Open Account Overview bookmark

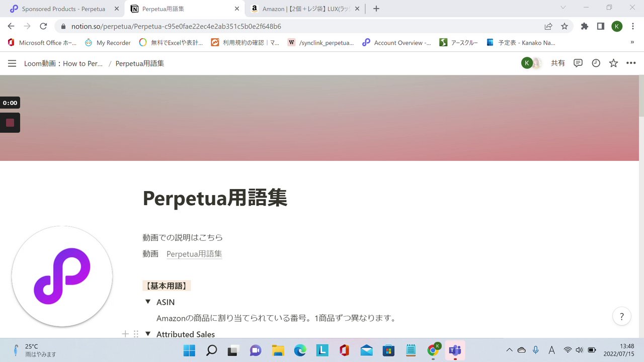[396, 43]
